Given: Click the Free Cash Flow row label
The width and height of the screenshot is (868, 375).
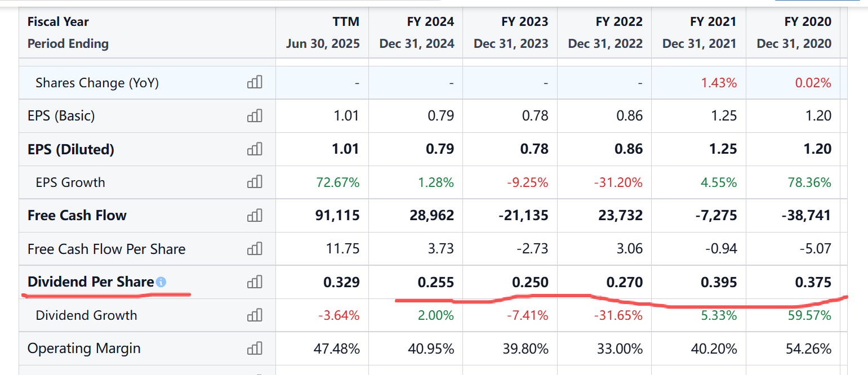Looking at the screenshot, I should 77,215.
